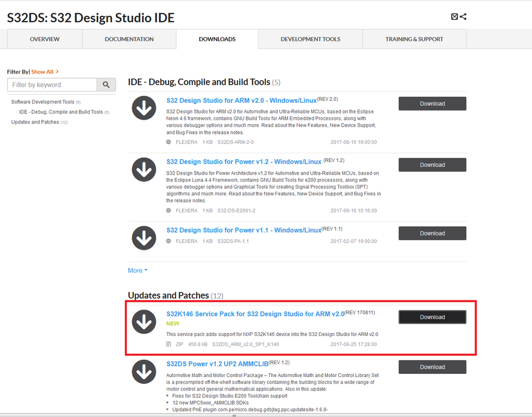This screenshot has height=417, width=532.
Task: Select the Downloads tab
Action: (217, 39)
